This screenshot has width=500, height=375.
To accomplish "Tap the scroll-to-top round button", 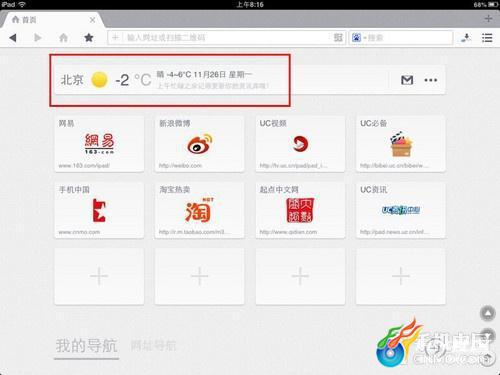I will pyautogui.click(x=488, y=313).
